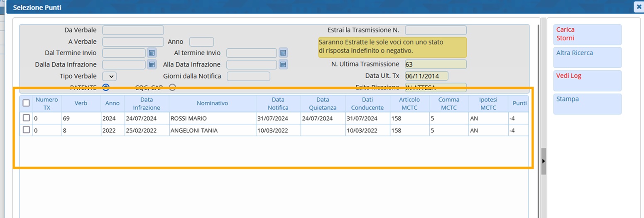This screenshot has height=218, width=644.
Task: Focus the Da Verbale input field
Action: click(x=133, y=30)
